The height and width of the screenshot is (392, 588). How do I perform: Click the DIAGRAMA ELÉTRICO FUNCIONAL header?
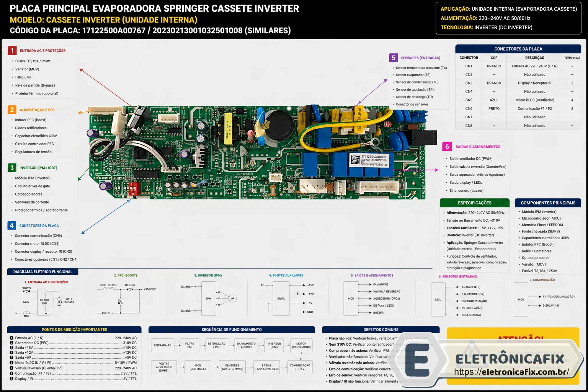pyautogui.click(x=43, y=272)
